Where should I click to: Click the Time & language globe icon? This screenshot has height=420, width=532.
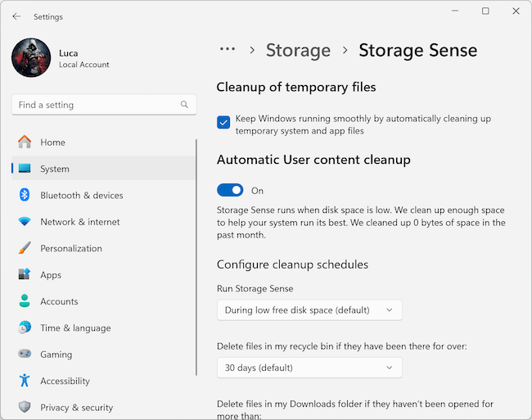pos(25,327)
